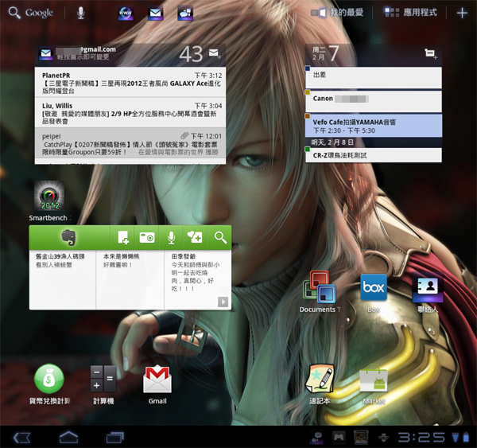Image resolution: width=477 pixels, height=448 pixels.
Task: Open Google search in the top bar
Action: coord(30,13)
